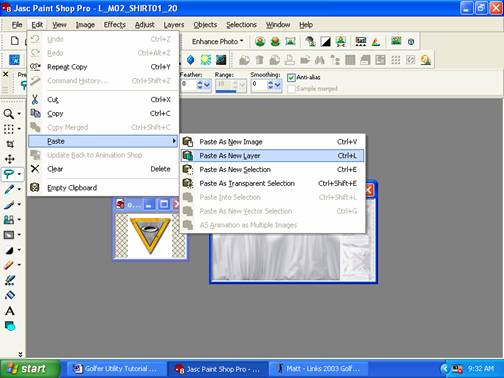Screen dimensions: 504x378
Task: Open the Smoothing value dropdown arrow
Action: pos(278,85)
